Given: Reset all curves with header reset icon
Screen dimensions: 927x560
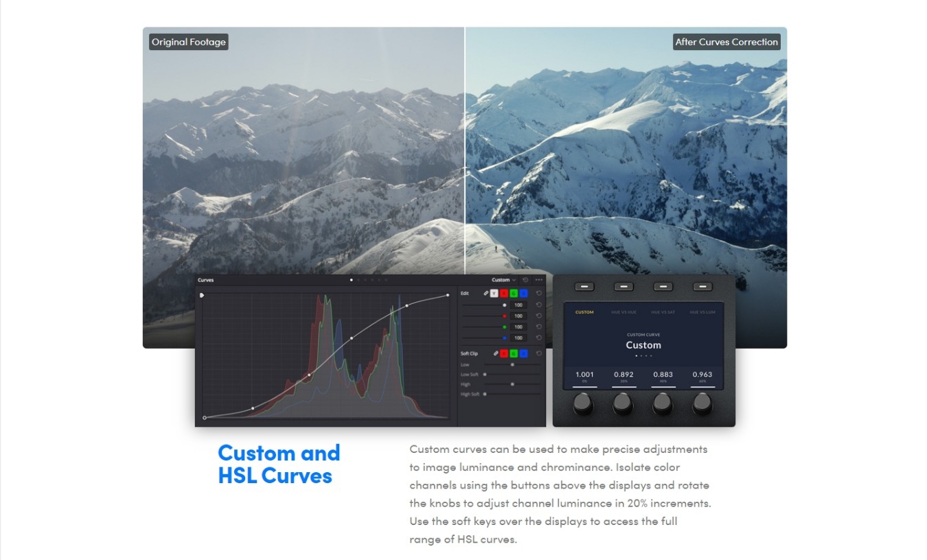Looking at the screenshot, I should (x=526, y=280).
